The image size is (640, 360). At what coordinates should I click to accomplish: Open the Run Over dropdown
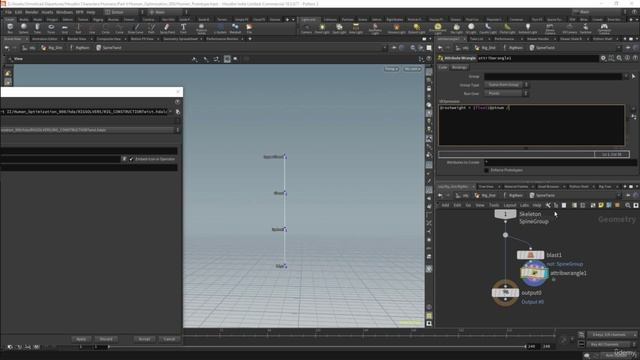506,93
